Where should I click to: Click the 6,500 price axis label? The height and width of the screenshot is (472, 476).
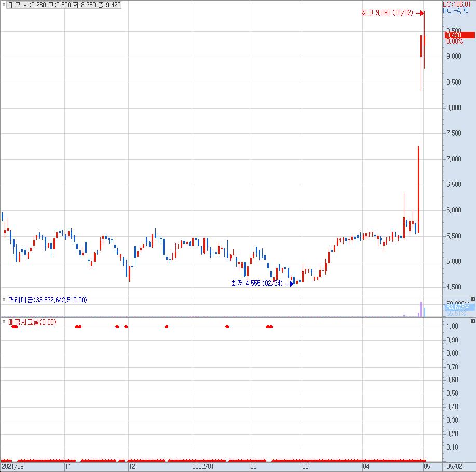click(454, 184)
